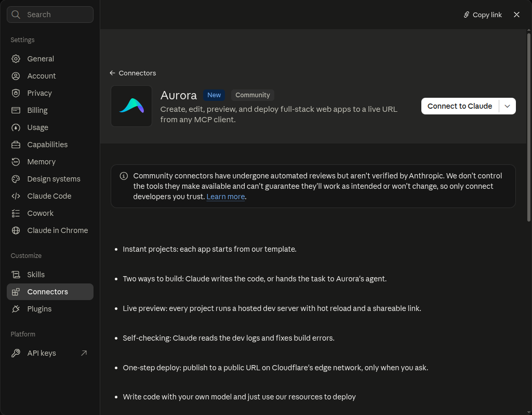The height and width of the screenshot is (415, 532).
Task: Select the Connectors sidebar item
Action: tap(50, 292)
